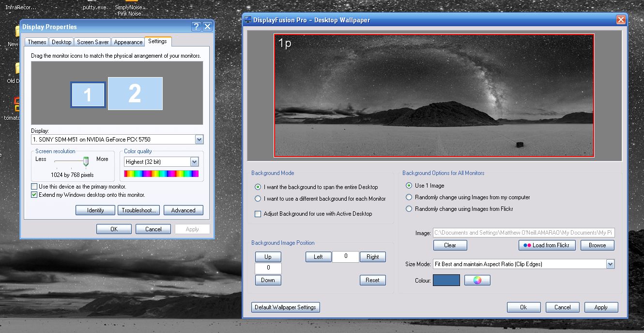Select monitor 2 icon in arrangement
Image resolution: width=644 pixels, height=333 pixels.
pos(135,94)
